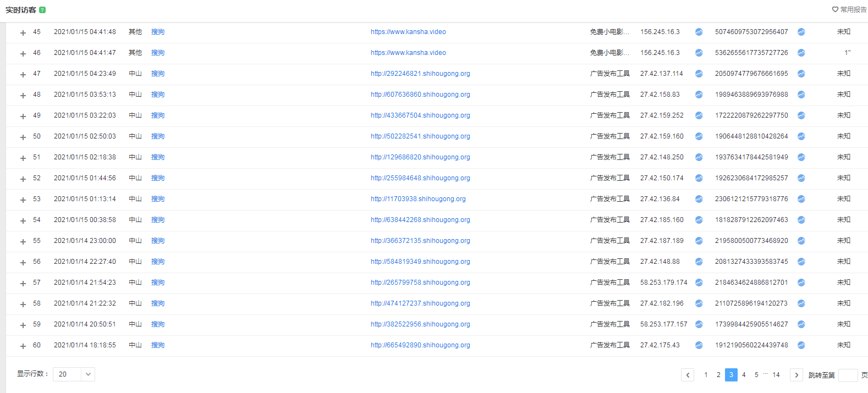Screen dimensions: 868x393
Task: Go to page 4 in pagination
Action: click(744, 375)
